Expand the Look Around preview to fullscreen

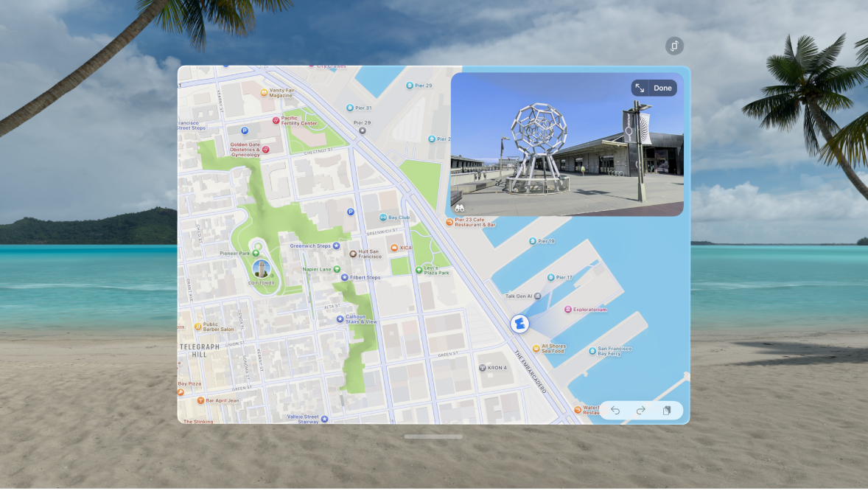pos(639,88)
